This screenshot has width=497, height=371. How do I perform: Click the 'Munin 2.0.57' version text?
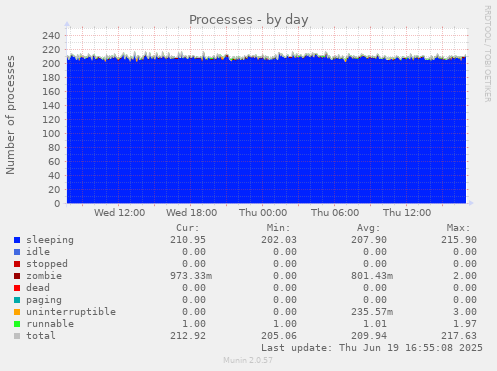(x=248, y=360)
